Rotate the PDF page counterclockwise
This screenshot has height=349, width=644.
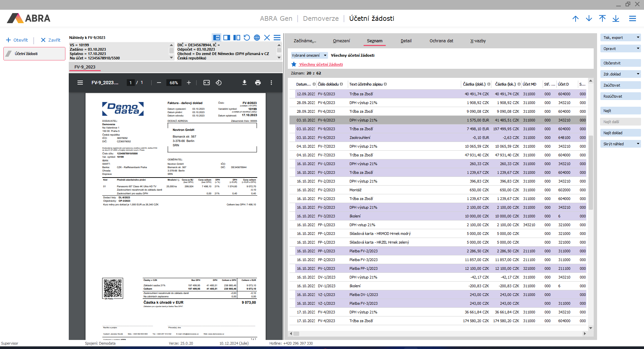pos(219,83)
